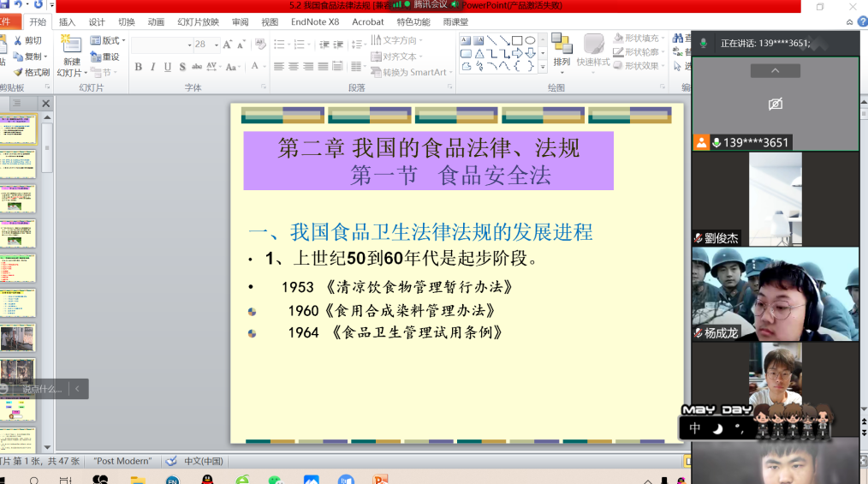Open the Align Text (对齐文本) dropdown
This screenshot has height=484, width=868.
pyautogui.click(x=396, y=57)
